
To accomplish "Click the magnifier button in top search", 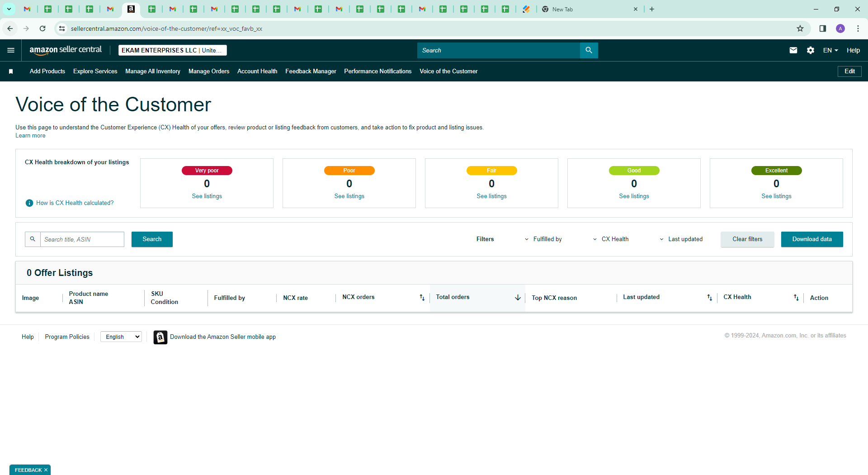I will 589,50.
